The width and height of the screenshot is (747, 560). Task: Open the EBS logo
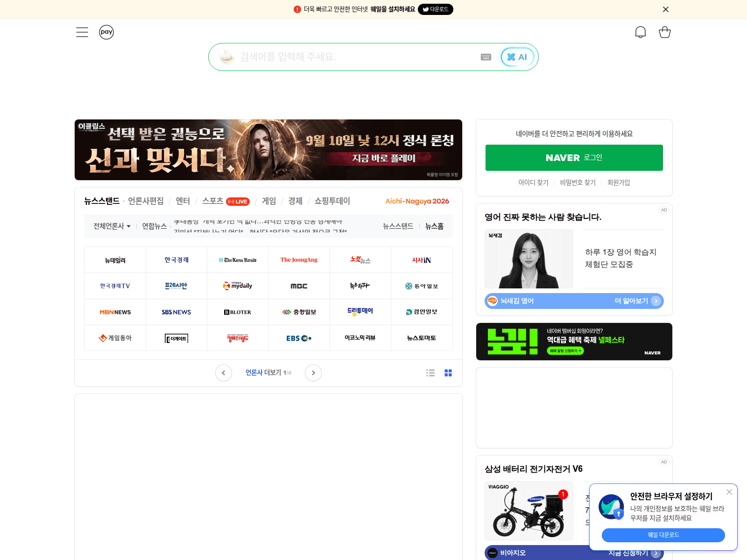pyautogui.click(x=299, y=338)
